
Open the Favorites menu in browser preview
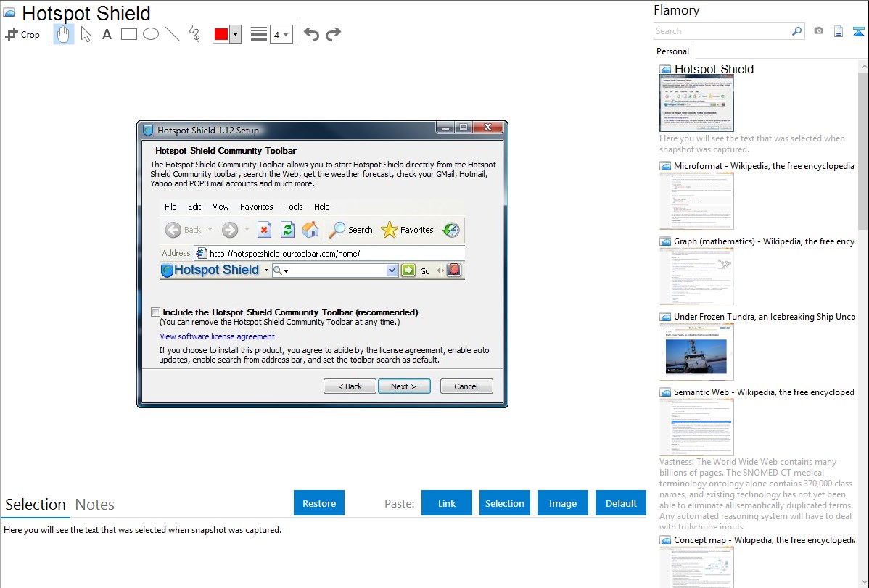pyautogui.click(x=257, y=207)
